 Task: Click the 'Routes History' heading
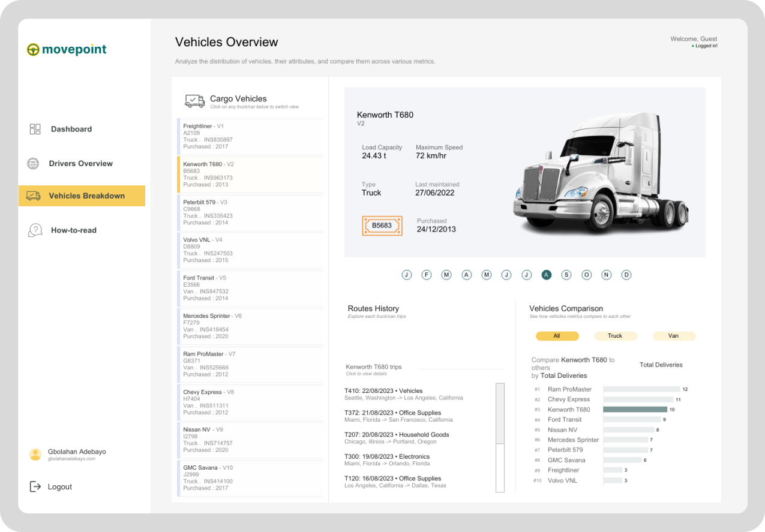pyautogui.click(x=373, y=308)
